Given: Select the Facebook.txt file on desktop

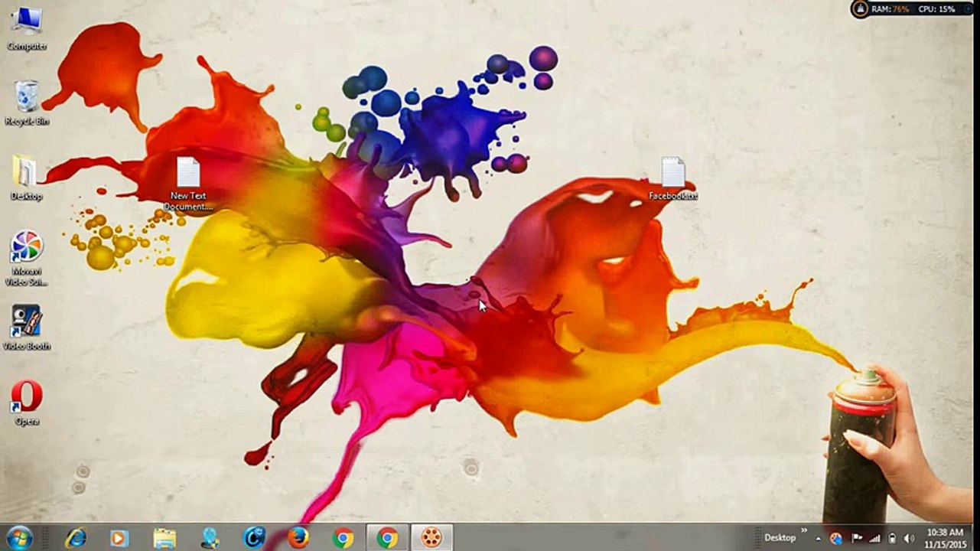Looking at the screenshot, I should [673, 174].
